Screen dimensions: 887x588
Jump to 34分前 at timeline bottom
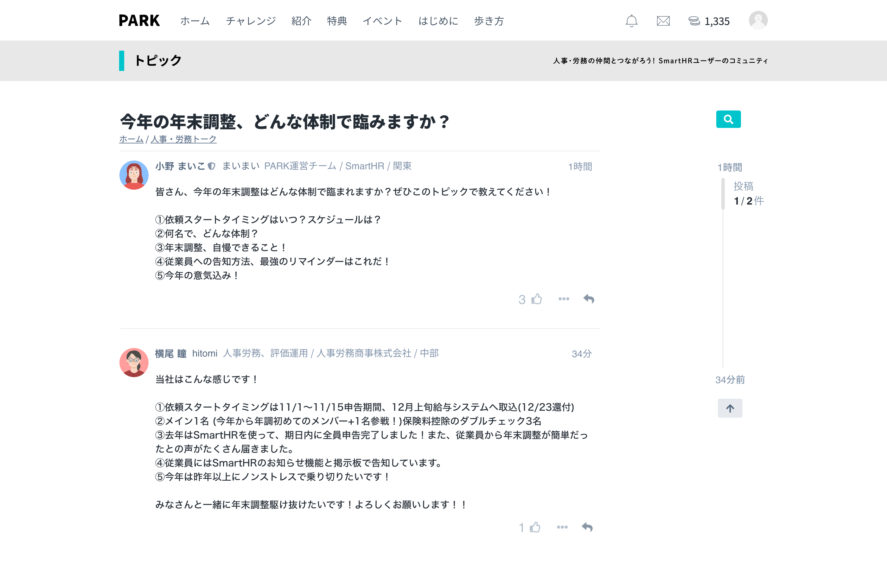click(730, 380)
